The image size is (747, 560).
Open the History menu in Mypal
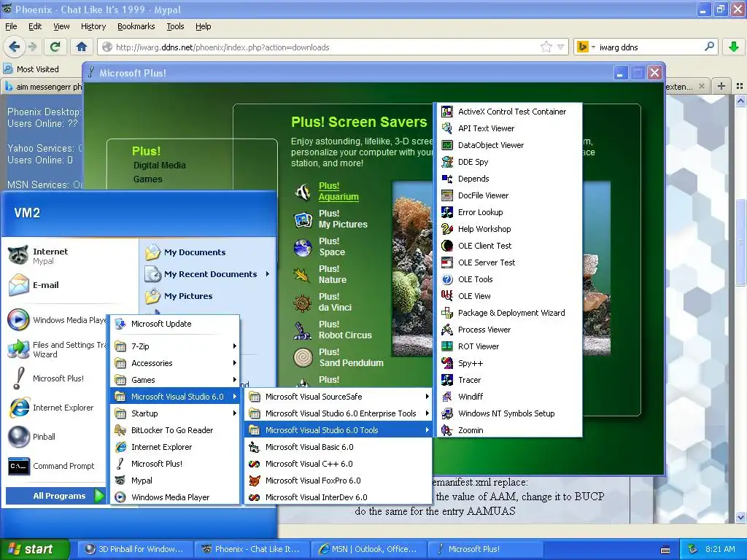[93, 26]
